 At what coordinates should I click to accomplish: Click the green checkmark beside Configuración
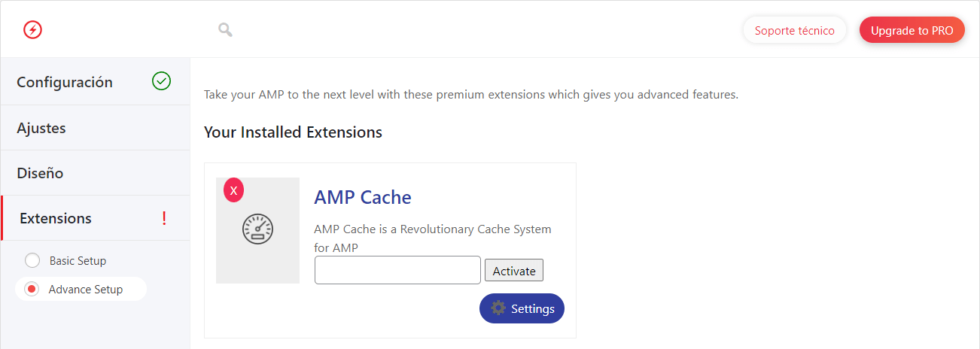click(161, 81)
